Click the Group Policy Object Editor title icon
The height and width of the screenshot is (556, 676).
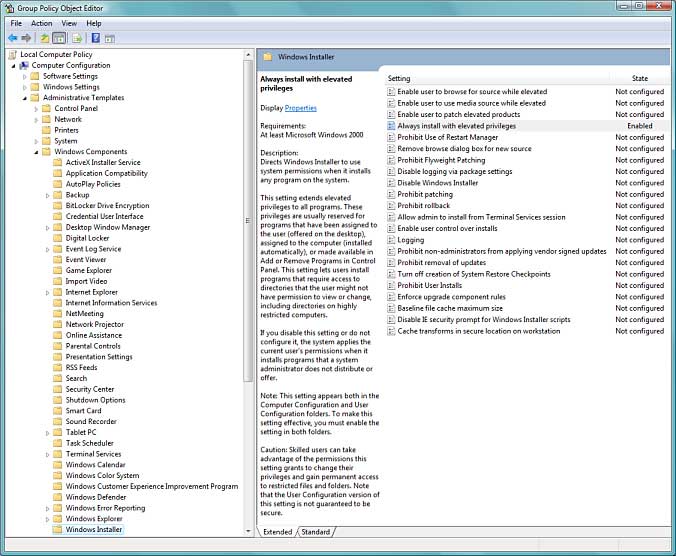pos(9,8)
